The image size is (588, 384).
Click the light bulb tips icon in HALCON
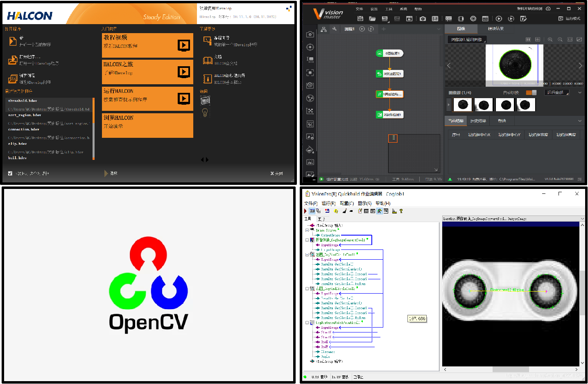coord(205,112)
